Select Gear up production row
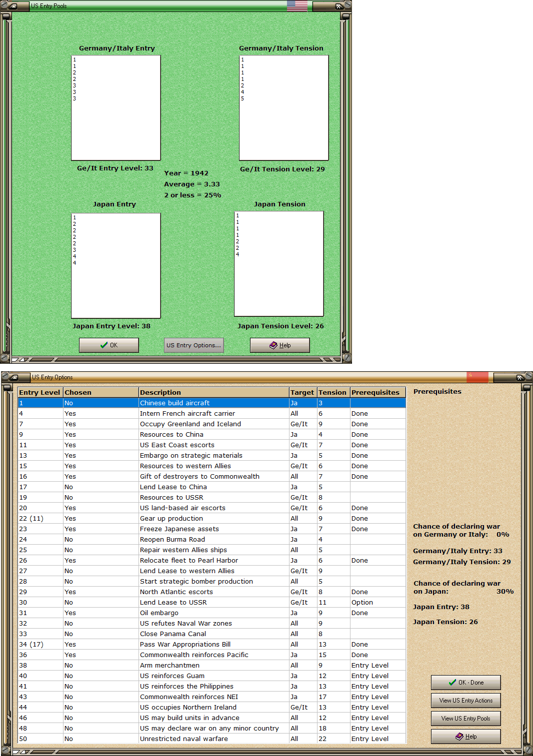Image resolution: width=533 pixels, height=756 pixels. click(x=211, y=518)
